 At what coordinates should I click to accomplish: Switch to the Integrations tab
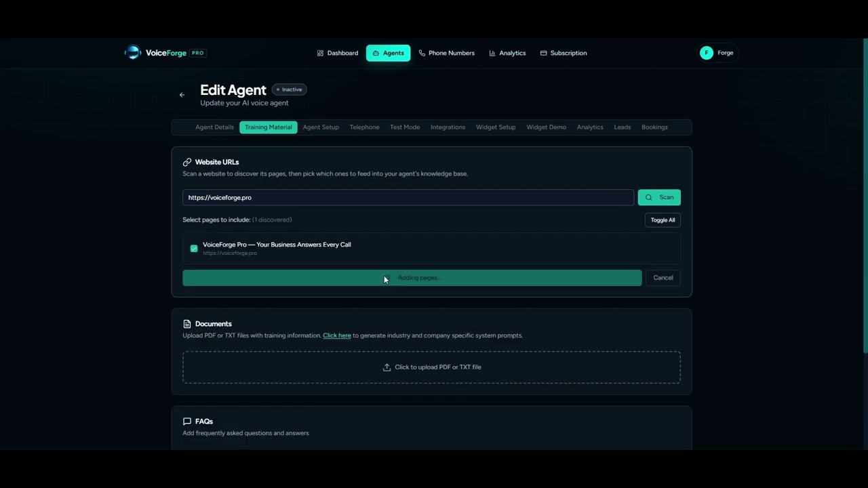pos(448,127)
